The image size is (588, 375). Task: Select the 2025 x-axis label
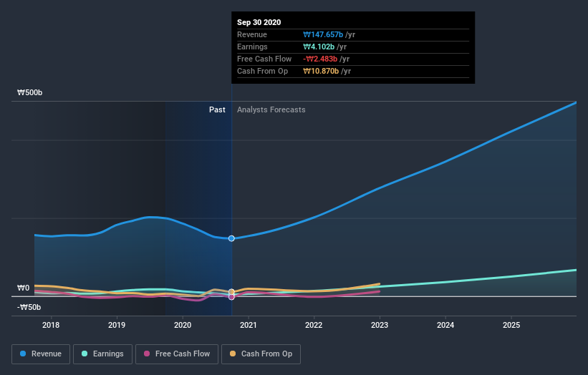pyautogui.click(x=511, y=325)
